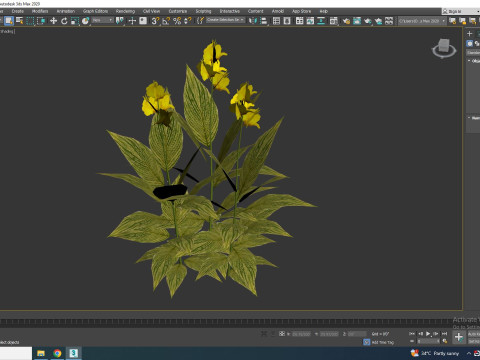Activate the Select Object tool
This screenshot has width=480, height=360.
click(9, 21)
